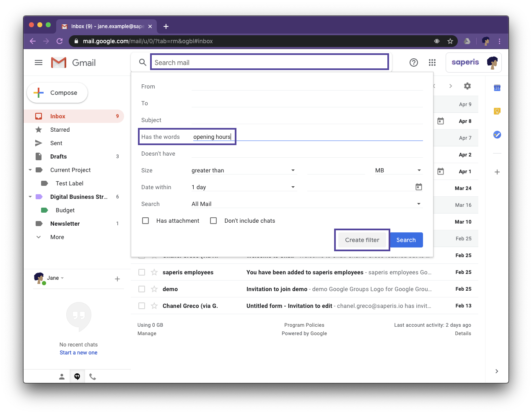This screenshot has height=414, width=532.
Task: Open the Sent mail section
Action: (56, 143)
